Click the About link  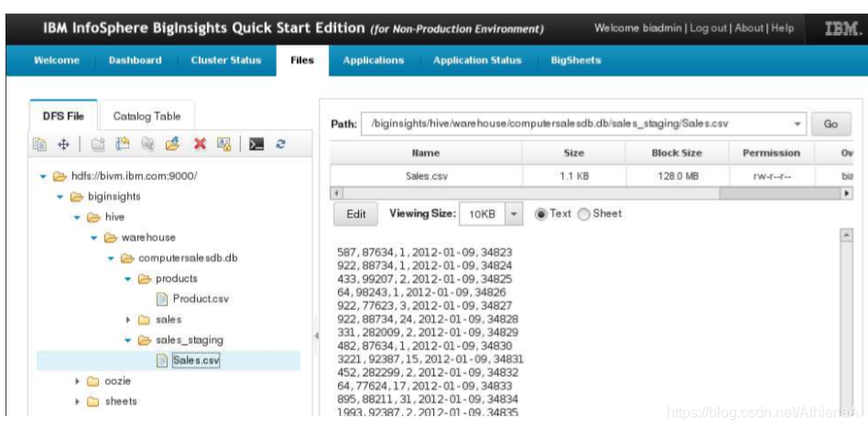tap(749, 28)
